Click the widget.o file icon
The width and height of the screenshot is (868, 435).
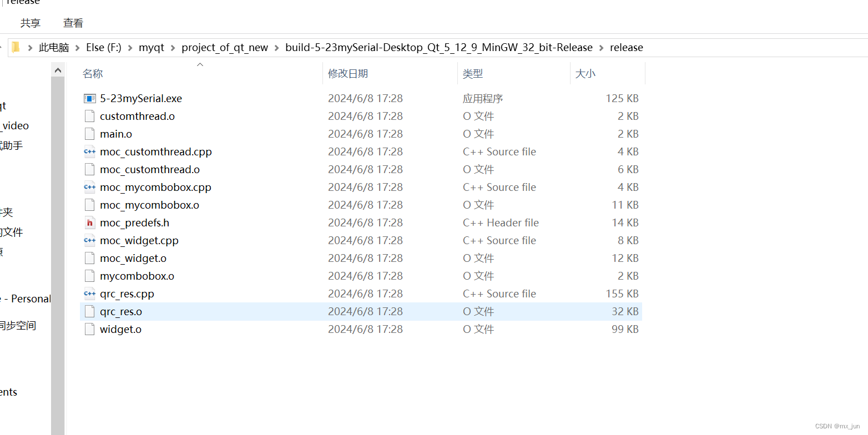click(x=89, y=329)
